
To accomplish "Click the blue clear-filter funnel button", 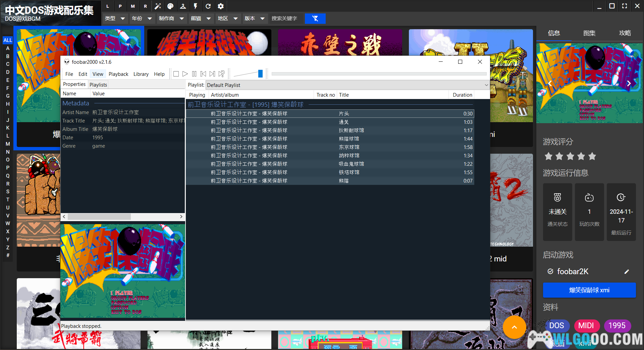I will pyautogui.click(x=315, y=18).
